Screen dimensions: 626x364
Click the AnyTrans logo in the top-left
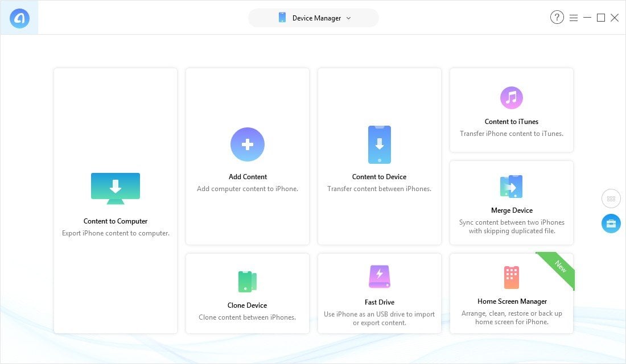[x=19, y=18]
